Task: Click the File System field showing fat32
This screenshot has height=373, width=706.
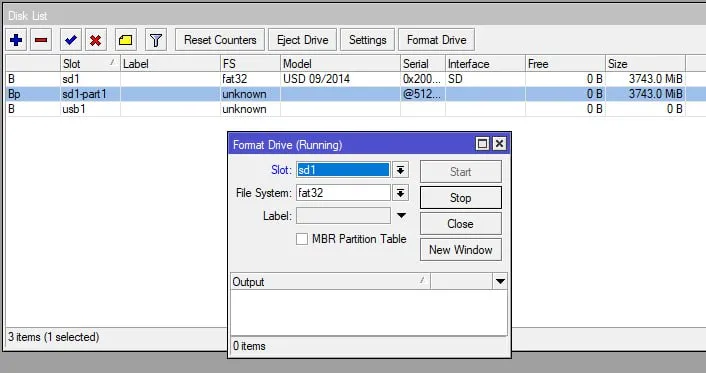Action: (x=343, y=193)
